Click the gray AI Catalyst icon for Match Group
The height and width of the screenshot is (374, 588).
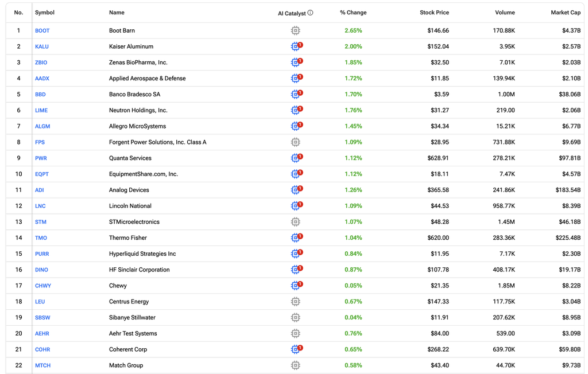point(296,365)
